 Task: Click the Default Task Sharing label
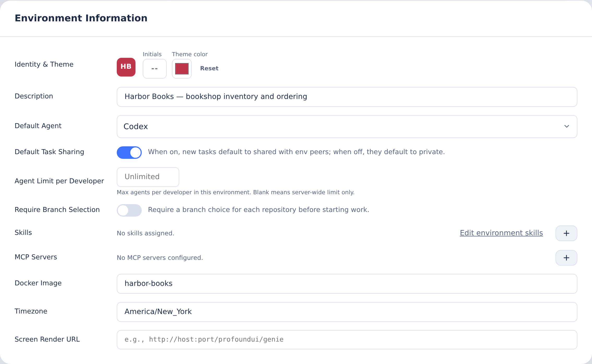(49, 152)
